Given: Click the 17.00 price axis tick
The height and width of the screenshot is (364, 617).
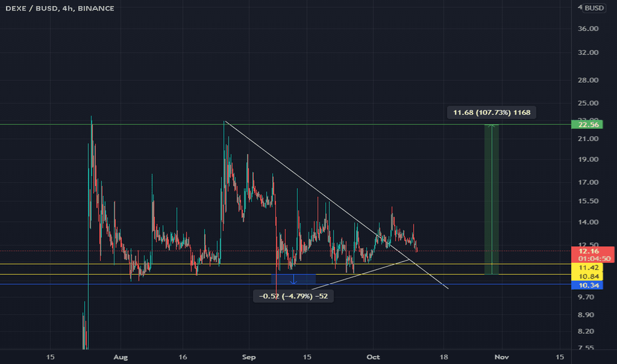Looking at the screenshot, I should coord(588,182).
